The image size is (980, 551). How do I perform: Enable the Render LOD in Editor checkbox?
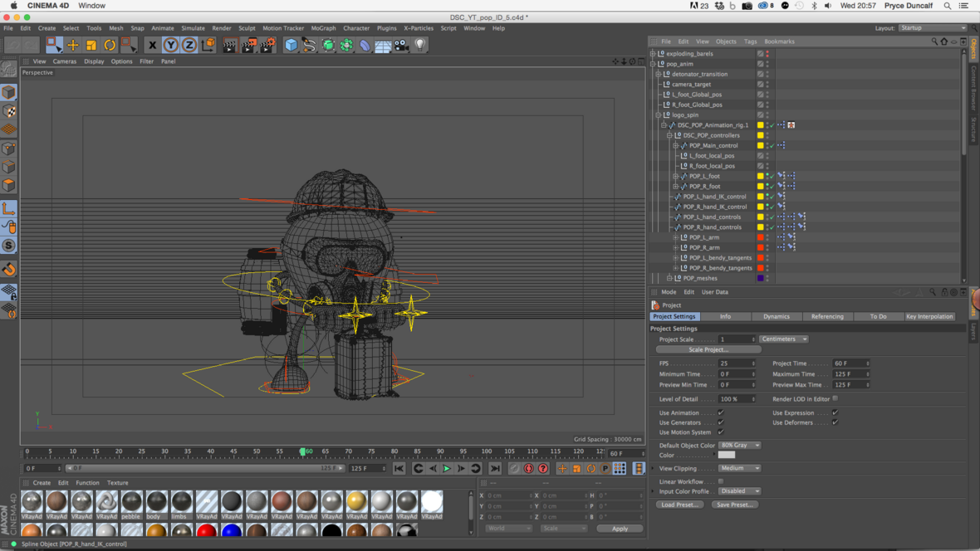point(835,399)
